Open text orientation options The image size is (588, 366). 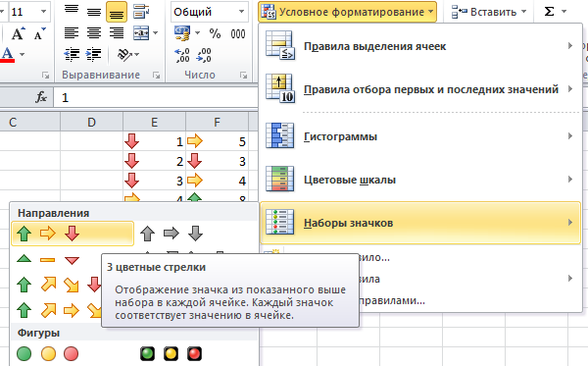point(127,55)
